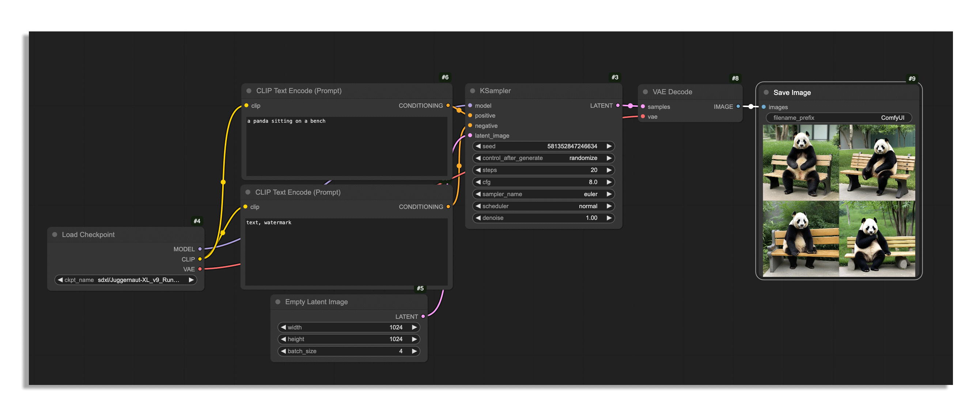This screenshot has width=980, height=420.
Task: Collapse the Load Checkpoint node dot
Action: coord(55,234)
